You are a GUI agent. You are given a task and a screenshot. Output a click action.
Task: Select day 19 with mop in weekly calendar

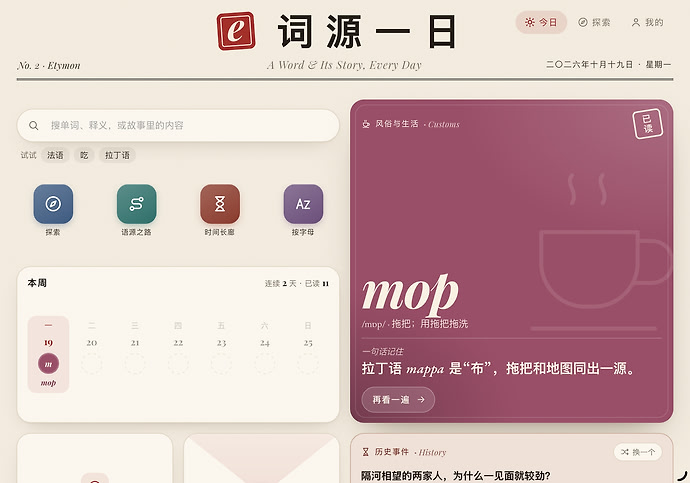point(48,354)
